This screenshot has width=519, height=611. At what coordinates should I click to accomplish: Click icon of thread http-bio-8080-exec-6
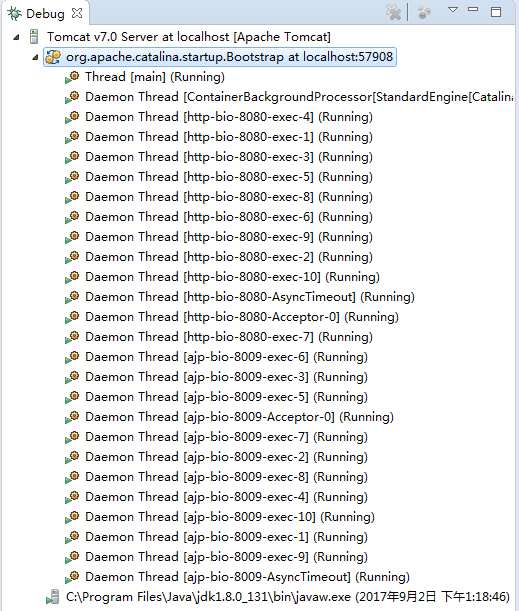click(72, 217)
